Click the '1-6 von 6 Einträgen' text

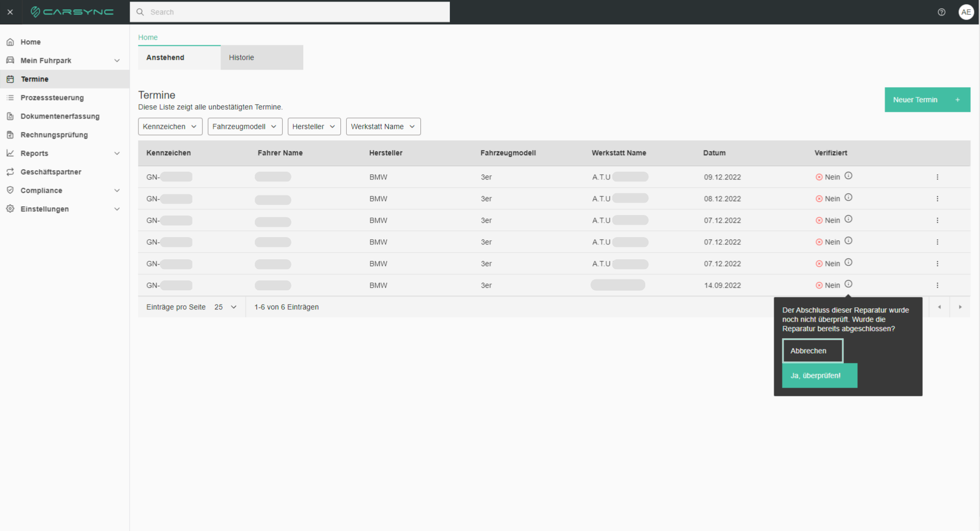coord(286,307)
